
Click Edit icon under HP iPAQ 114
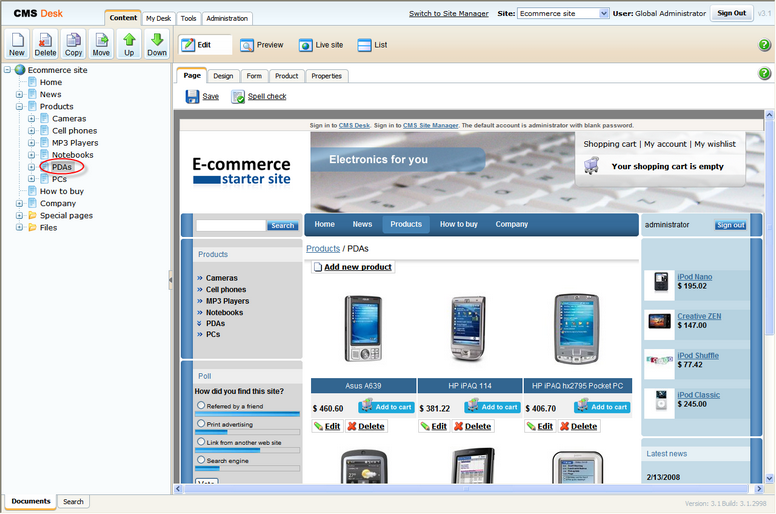point(425,426)
